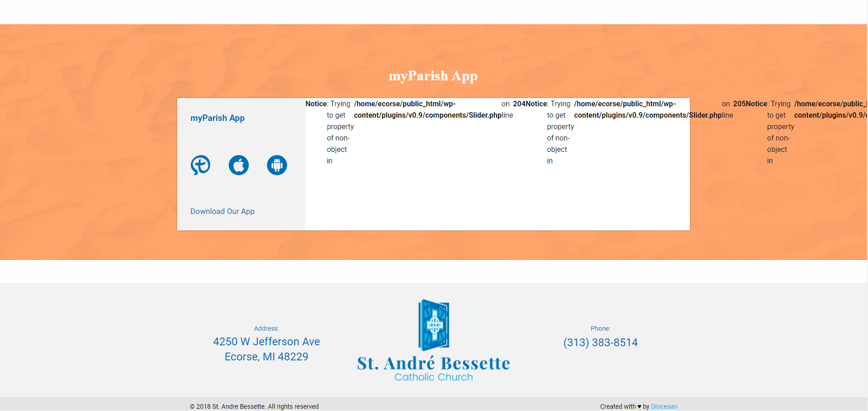Click the myParish App section heading
The width and height of the screenshot is (868, 411).
point(433,76)
